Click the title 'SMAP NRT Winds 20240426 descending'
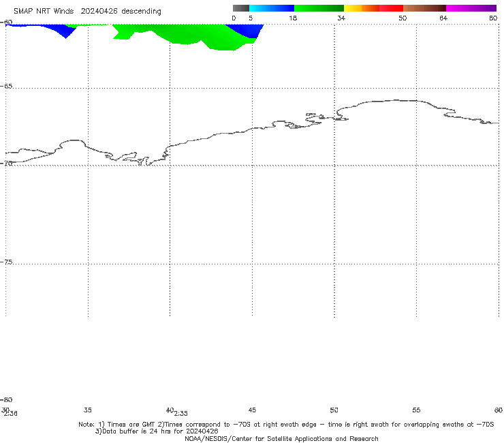Image resolution: width=504 pixels, height=443 pixels. (x=87, y=11)
